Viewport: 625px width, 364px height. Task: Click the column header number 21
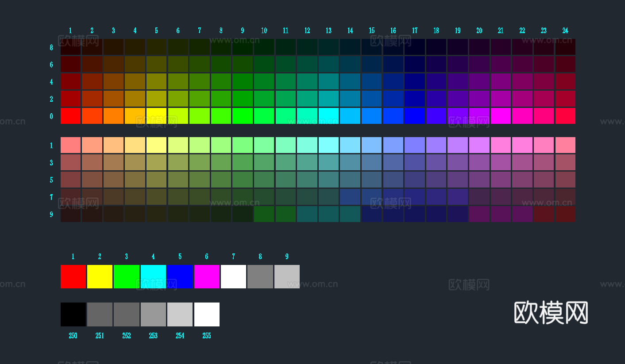tap(501, 31)
